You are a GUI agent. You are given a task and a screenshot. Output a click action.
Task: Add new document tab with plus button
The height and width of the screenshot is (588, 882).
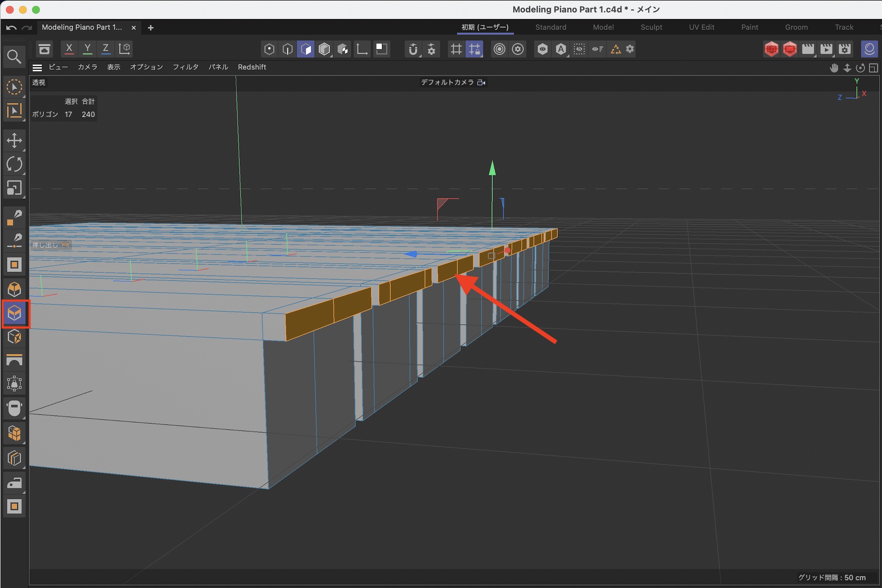pyautogui.click(x=150, y=28)
